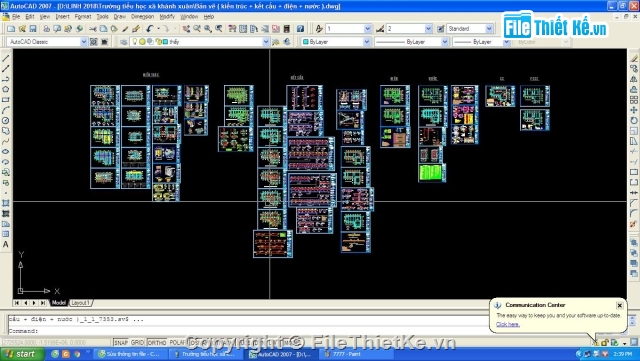Toggle SNAP in the status bar
Image resolution: width=640 pixels, height=361 pixels.
pos(121,342)
